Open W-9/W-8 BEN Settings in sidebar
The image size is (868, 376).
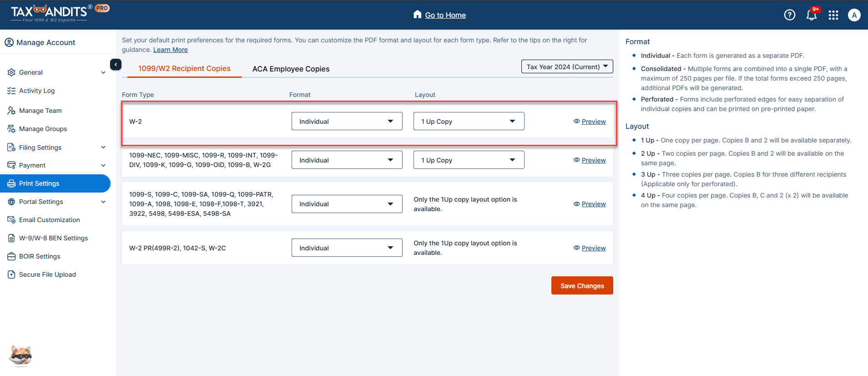(53, 238)
